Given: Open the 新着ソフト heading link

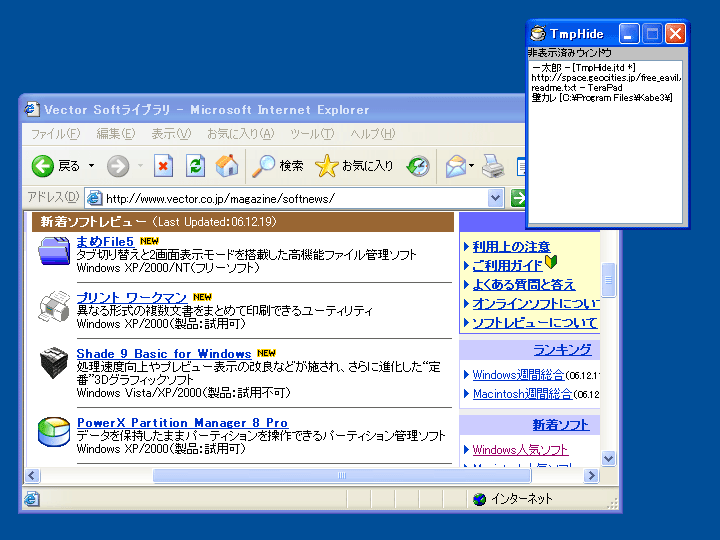Looking at the screenshot, I should (561, 425).
